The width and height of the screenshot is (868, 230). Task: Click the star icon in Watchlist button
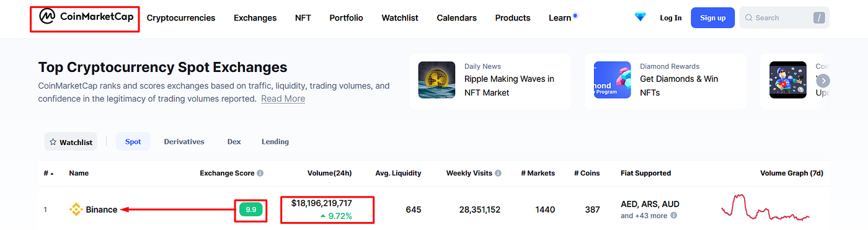point(53,142)
